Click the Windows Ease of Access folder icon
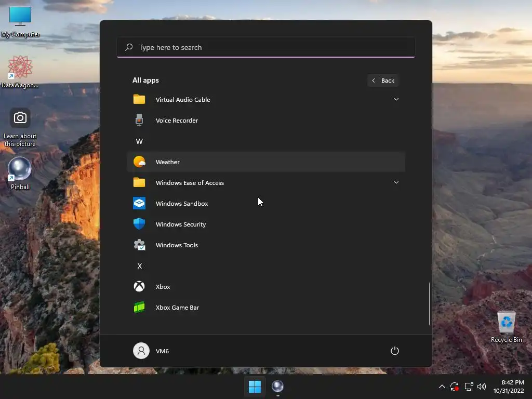The height and width of the screenshot is (399, 532). (139, 182)
